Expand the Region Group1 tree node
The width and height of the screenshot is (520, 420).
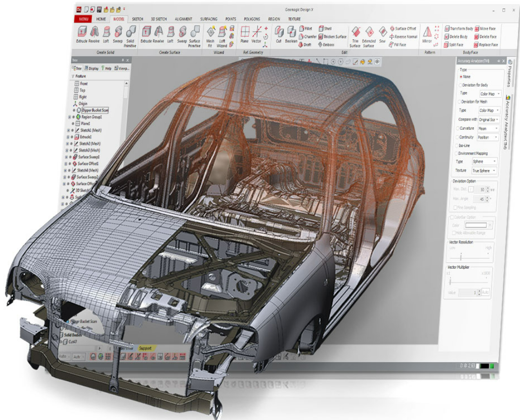tap(69, 117)
